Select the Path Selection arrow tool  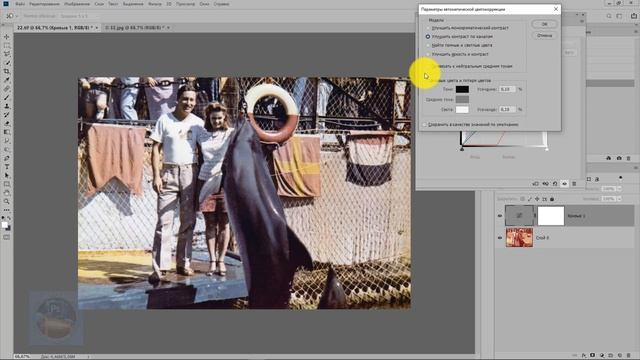click(7, 175)
